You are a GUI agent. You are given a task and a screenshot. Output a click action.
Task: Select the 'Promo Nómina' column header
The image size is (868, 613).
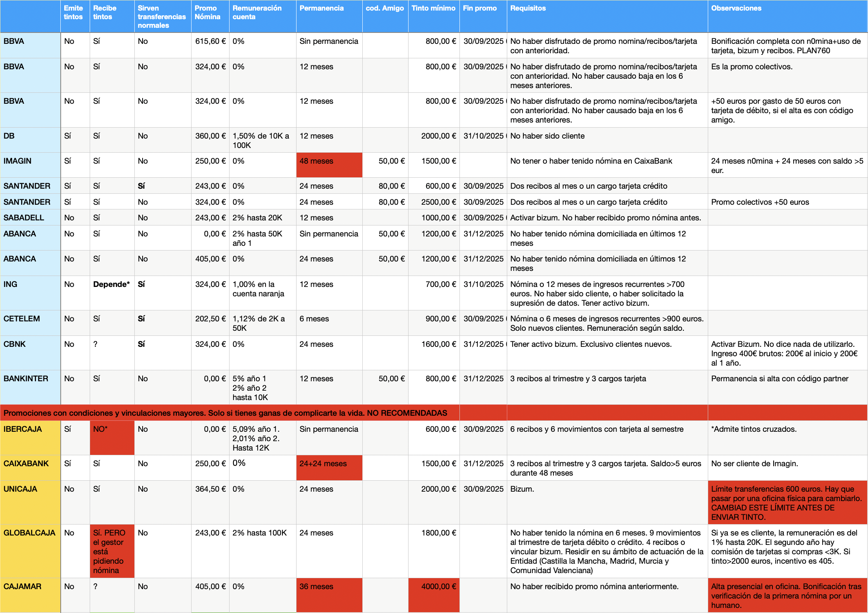210,16
